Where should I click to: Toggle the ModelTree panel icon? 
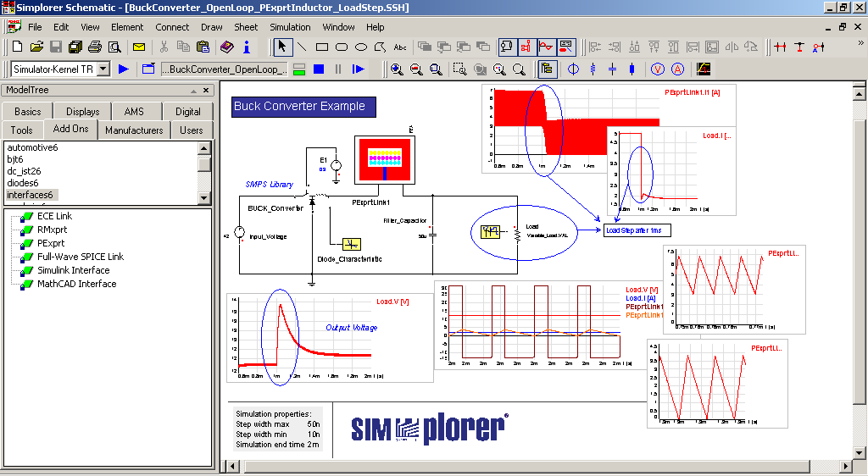click(x=548, y=69)
